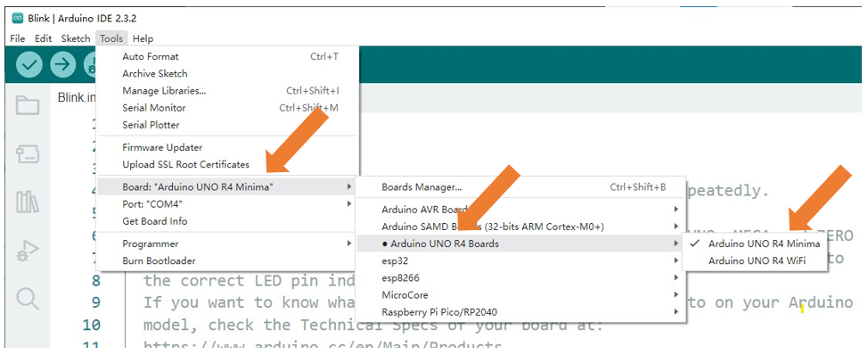Close the open Tools menu
This screenshot has height=355, width=868.
pos(111,38)
